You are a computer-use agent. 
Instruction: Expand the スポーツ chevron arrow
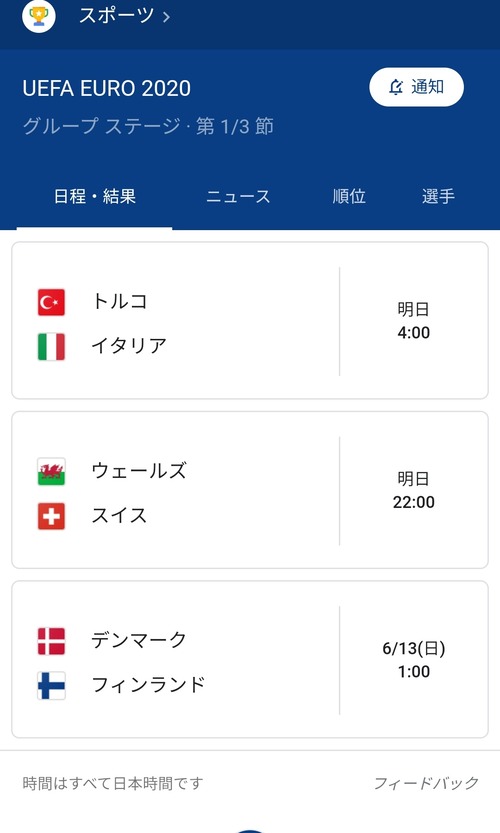166,17
